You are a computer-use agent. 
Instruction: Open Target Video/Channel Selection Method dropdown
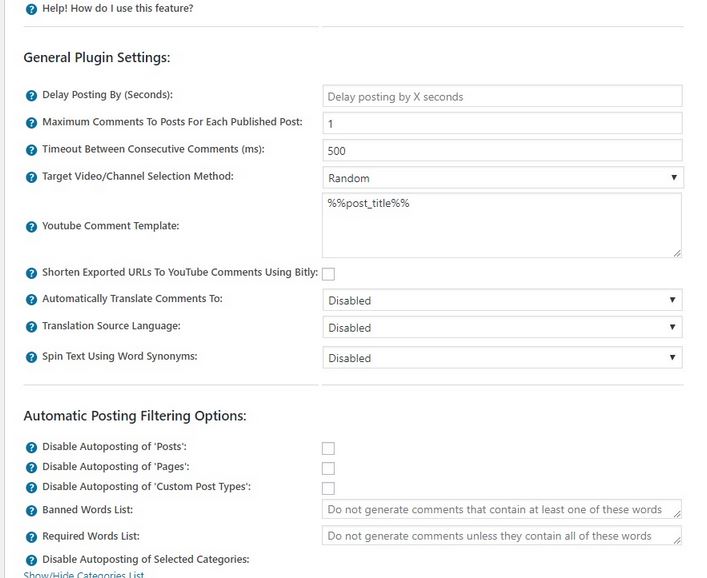click(502, 178)
